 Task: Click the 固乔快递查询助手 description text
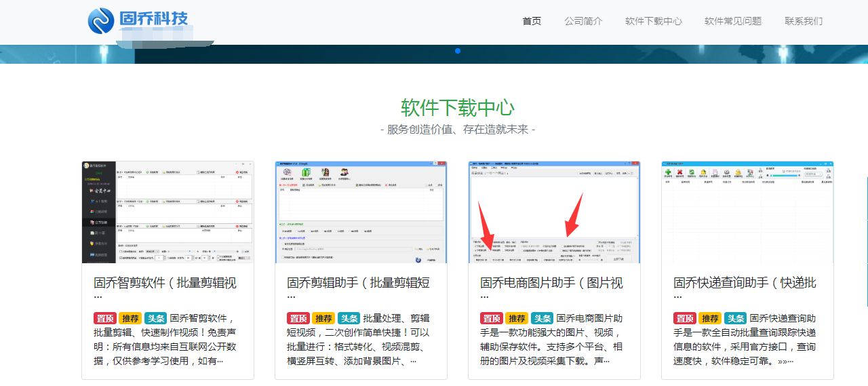[x=745, y=339]
